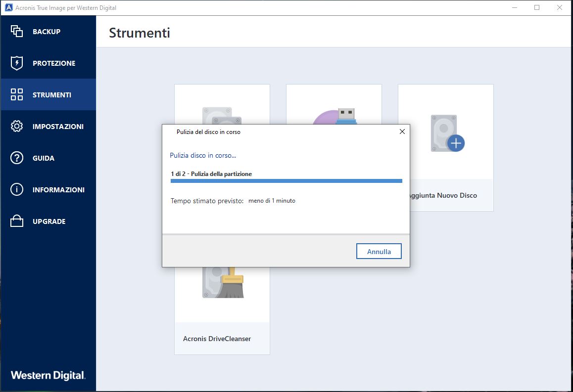
Task: Click the add new disk icon with plus
Action: [448, 133]
